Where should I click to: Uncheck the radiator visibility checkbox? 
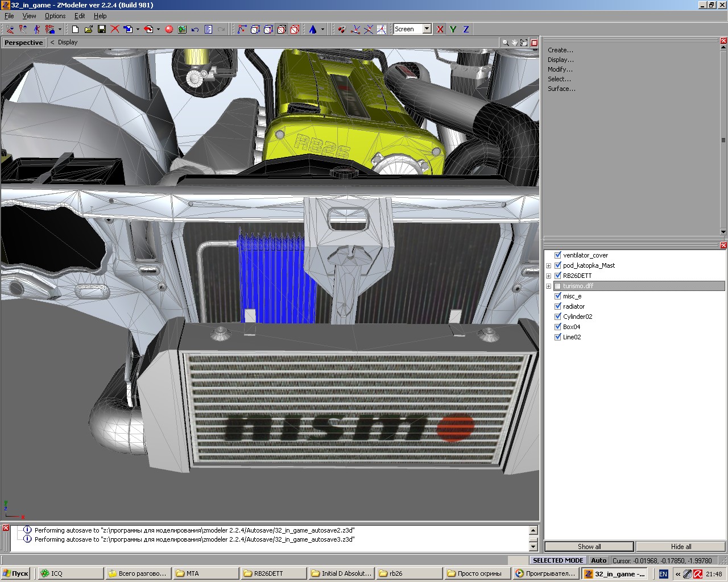pos(558,306)
